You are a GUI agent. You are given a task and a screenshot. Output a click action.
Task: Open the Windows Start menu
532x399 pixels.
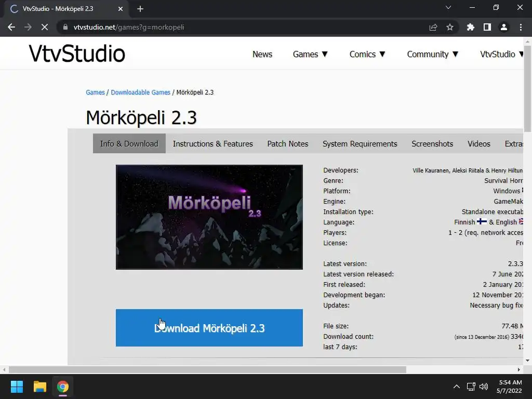coord(17,387)
